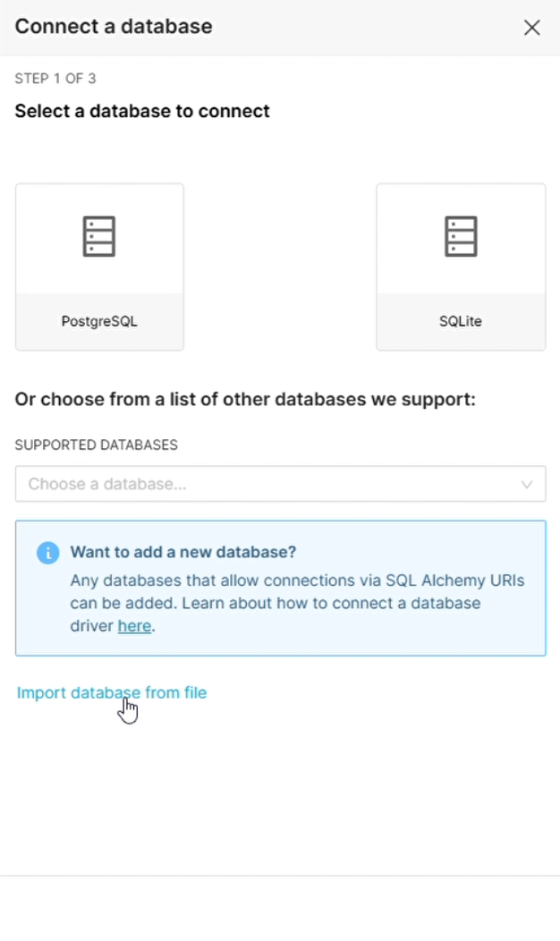Screen dimensions: 560x941
Task: Click the Choose a database placeholder text
Action: tap(107, 484)
